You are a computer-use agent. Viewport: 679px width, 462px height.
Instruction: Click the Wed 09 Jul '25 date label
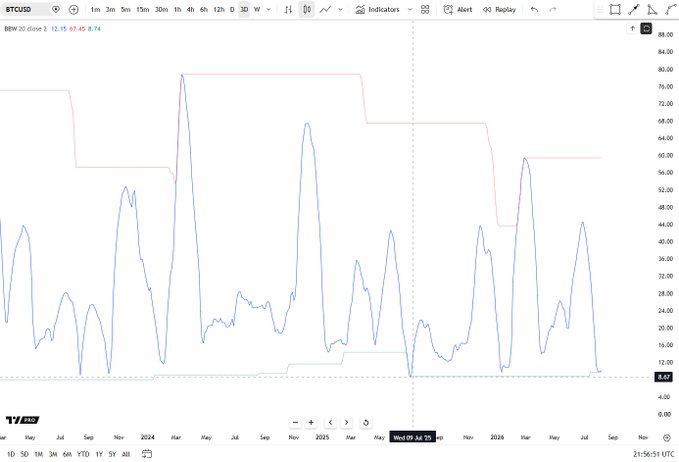[x=412, y=437]
